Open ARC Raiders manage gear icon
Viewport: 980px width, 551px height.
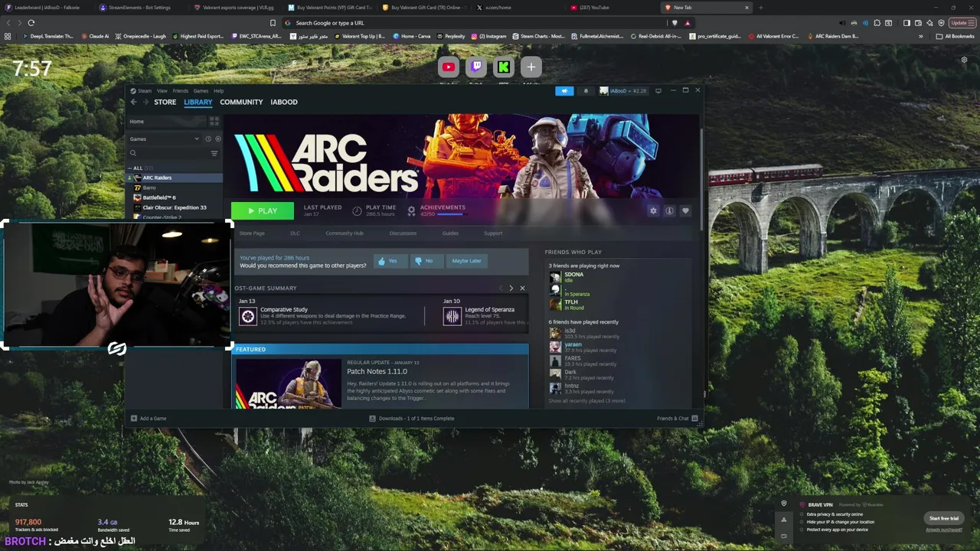point(653,210)
